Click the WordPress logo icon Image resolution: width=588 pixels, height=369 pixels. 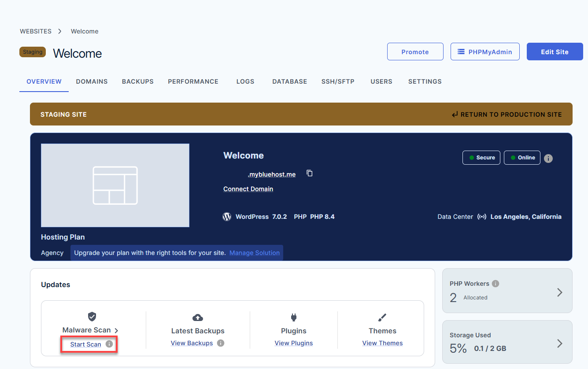(x=227, y=217)
